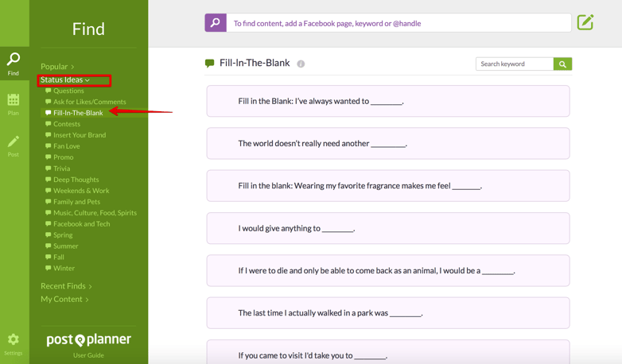Click the green compose post icon
This screenshot has height=364, width=622.
[585, 22]
